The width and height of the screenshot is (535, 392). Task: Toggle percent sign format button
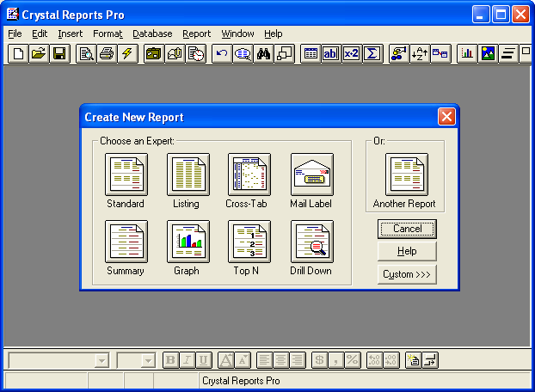click(353, 360)
